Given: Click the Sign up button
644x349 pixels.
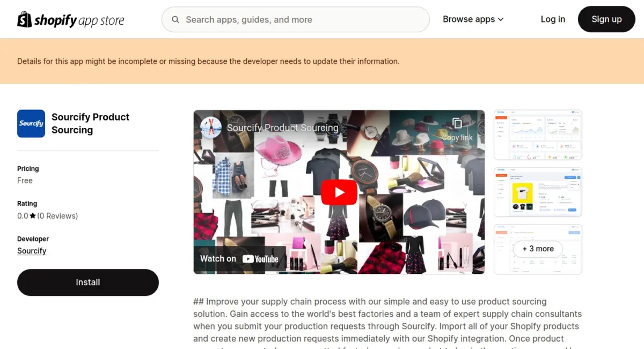Looking at the screenshot, I should tap(606, 19).
